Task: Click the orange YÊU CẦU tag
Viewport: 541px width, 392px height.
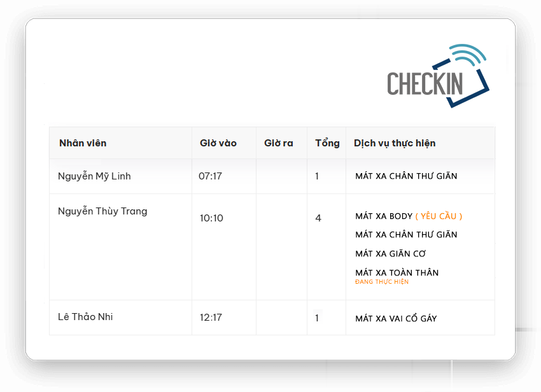Action: pyautogui.click(x=439, y=216)
